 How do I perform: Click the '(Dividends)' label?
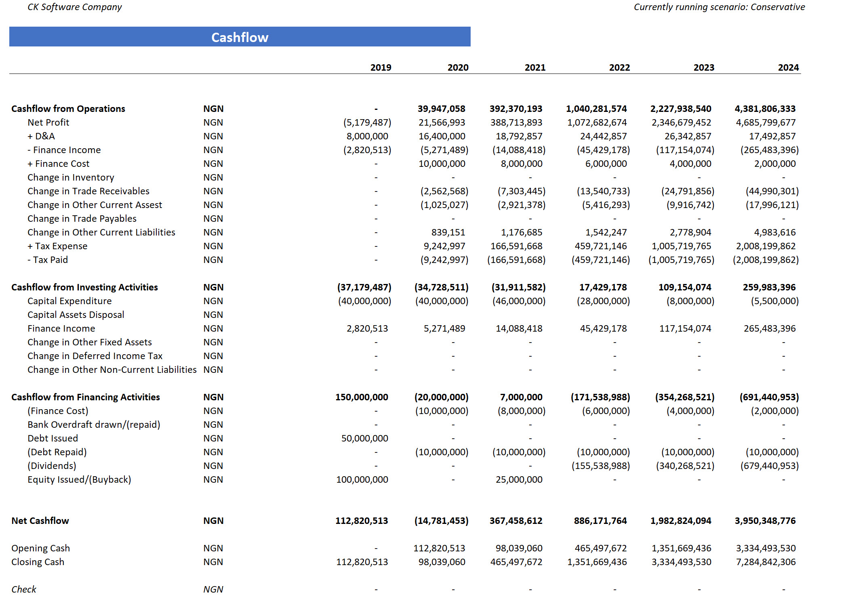click(x=52, y=466)
